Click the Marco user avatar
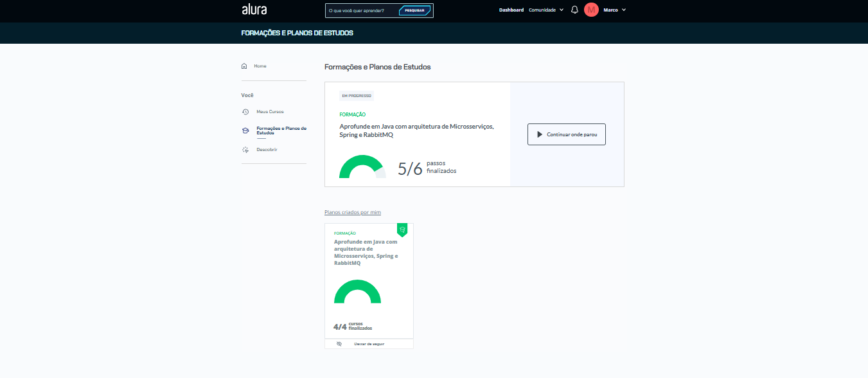 tap(591, 10)
